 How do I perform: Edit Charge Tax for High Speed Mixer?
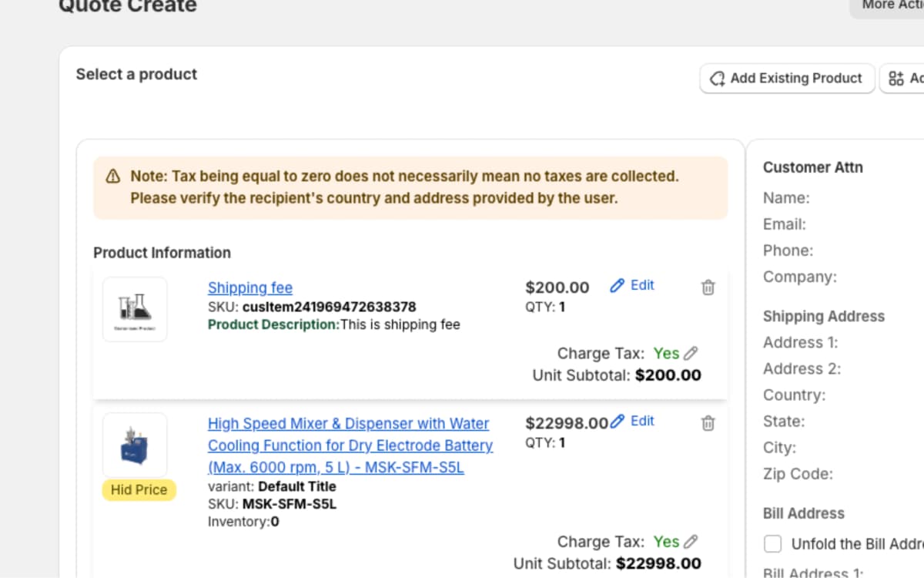(691, 542)
